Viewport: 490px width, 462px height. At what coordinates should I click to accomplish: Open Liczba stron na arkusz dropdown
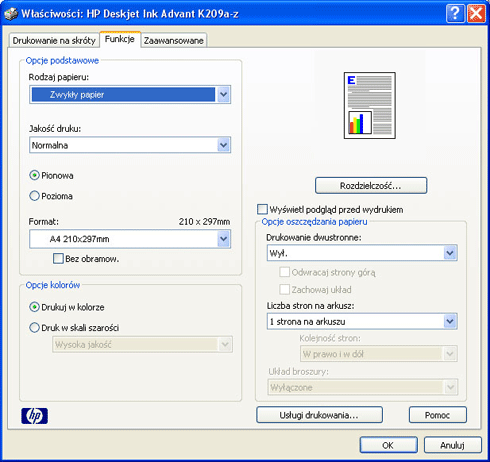[x=450, y=321]
